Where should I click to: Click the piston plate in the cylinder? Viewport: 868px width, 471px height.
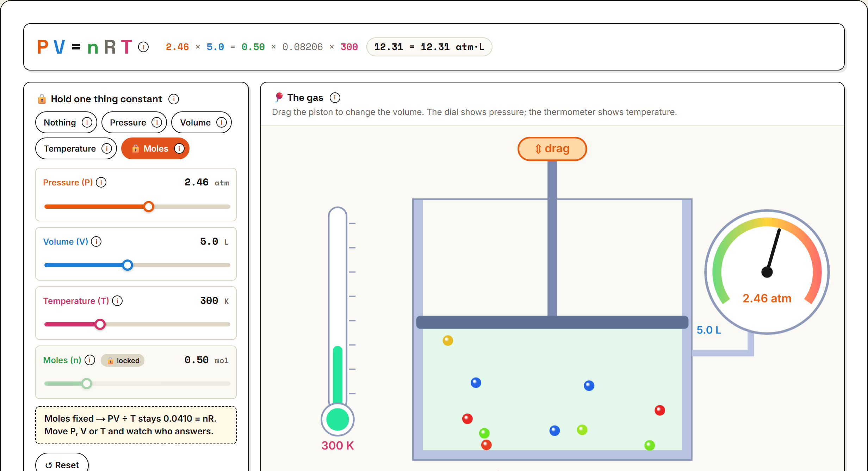tap(552, 322)
